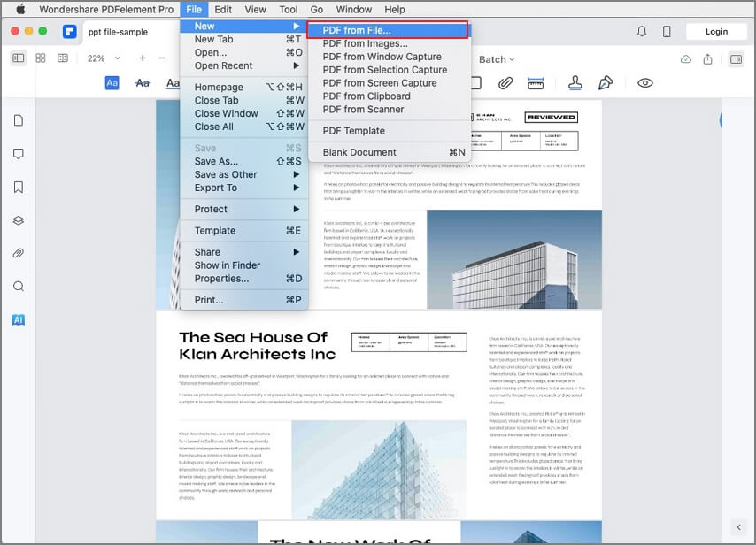Viewport: 756px width, 545px height.
Task: Switch to the ppt file-sample tab
Action: (x=118, y=32)
